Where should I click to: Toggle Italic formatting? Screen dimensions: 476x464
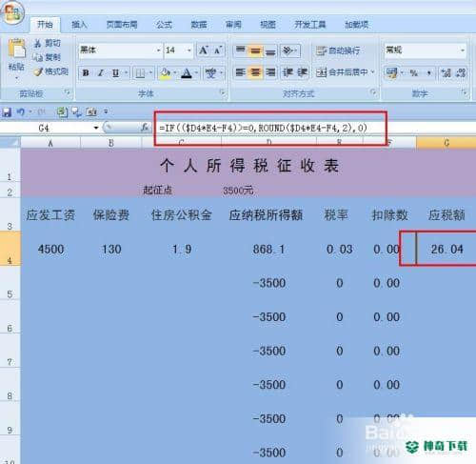point(101,73)
